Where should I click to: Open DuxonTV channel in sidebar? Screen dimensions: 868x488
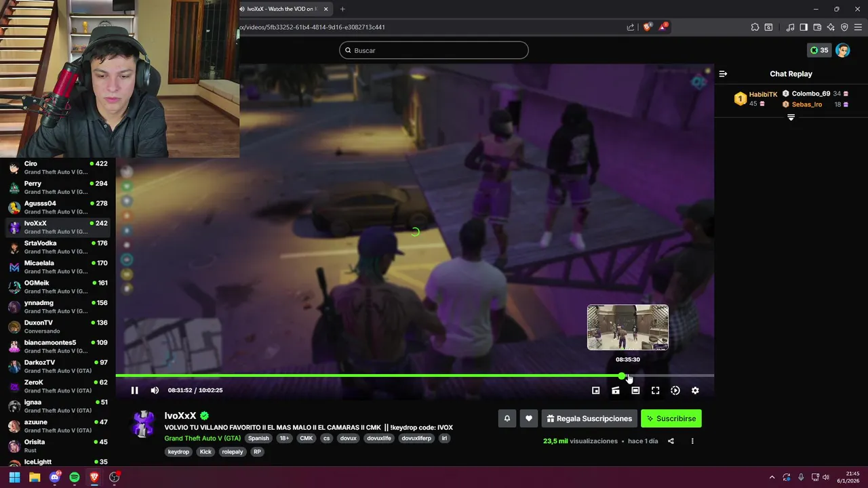(58, 327)
